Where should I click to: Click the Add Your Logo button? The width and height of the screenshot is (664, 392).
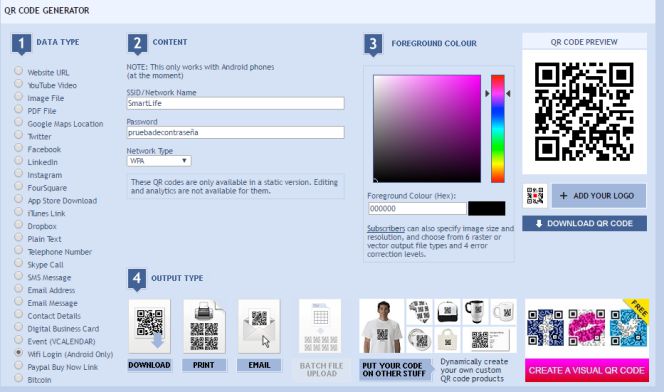coord(599,196)
